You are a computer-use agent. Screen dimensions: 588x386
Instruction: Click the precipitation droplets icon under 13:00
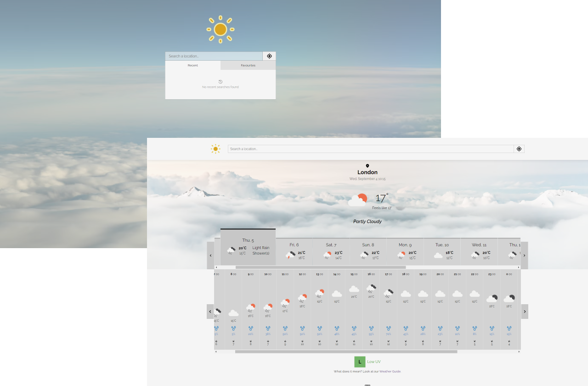click(x=319, y=328)
